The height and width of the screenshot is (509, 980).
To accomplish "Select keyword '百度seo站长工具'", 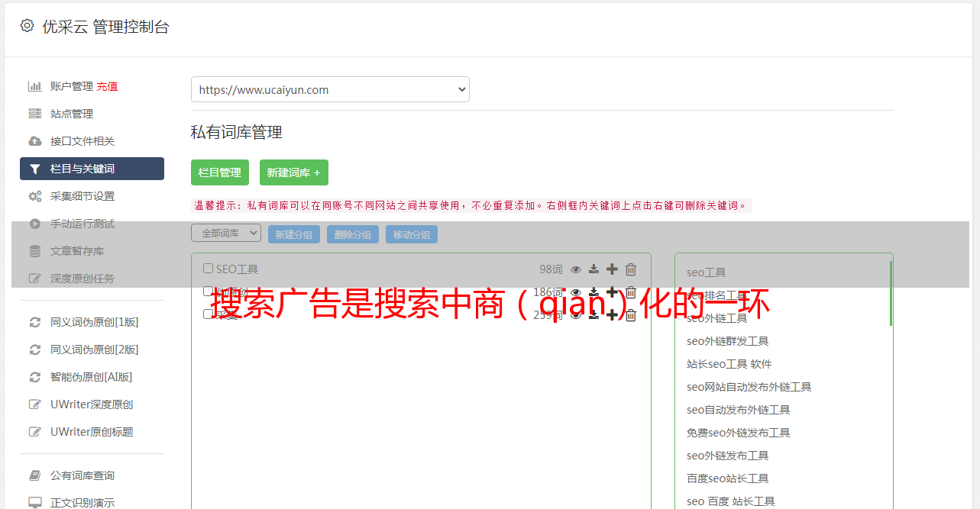I will [728, 478].
